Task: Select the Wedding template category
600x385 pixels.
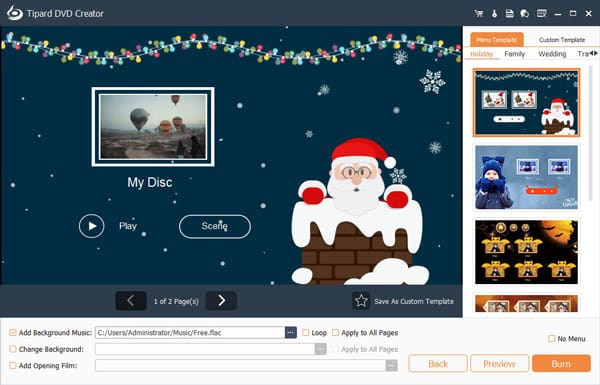Action: tap(552, 54)
